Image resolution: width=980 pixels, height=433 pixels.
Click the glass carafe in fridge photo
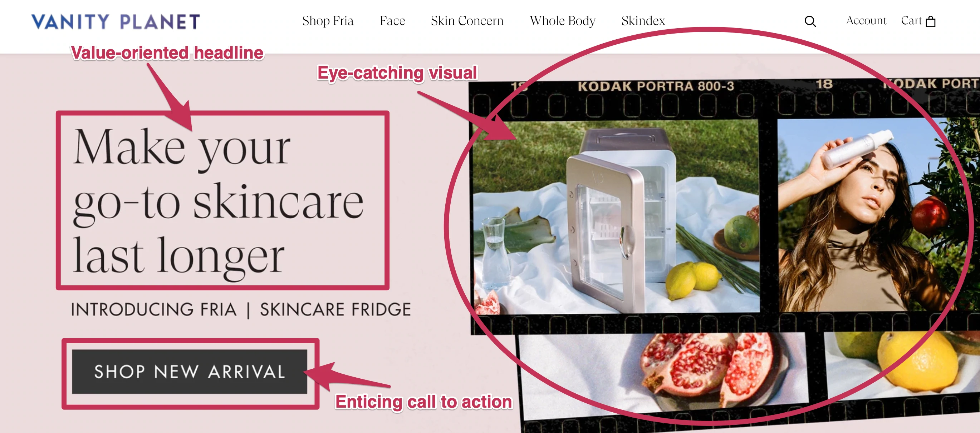(495, 253)
